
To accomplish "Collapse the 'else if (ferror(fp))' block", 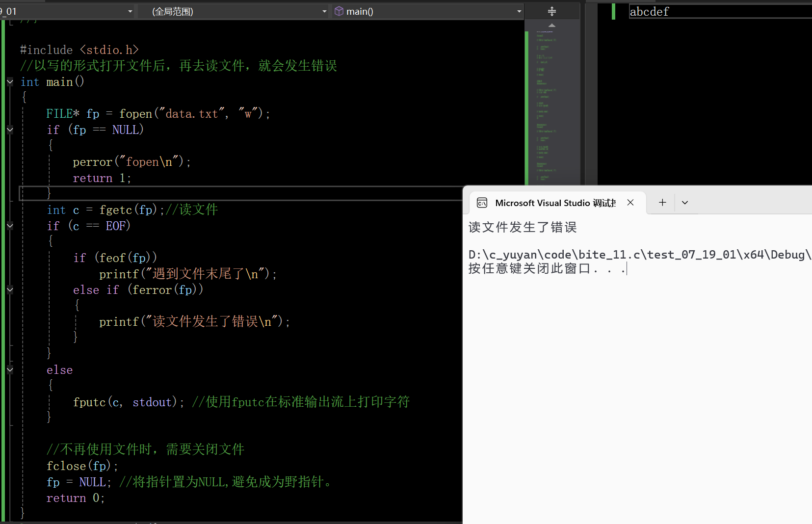I will 10,289.
